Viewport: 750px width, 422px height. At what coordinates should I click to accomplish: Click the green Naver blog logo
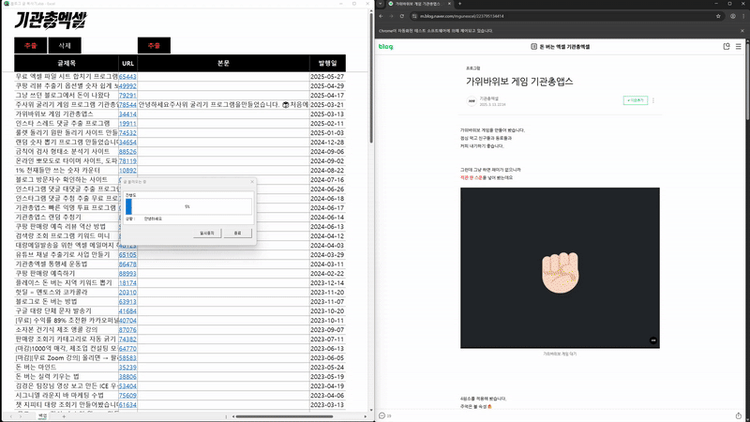point(386,46)
